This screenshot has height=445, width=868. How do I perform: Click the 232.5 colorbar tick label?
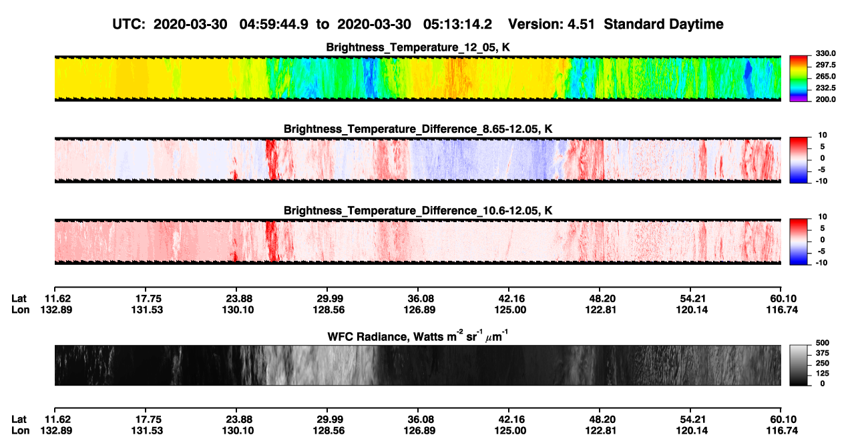(825, 88)
